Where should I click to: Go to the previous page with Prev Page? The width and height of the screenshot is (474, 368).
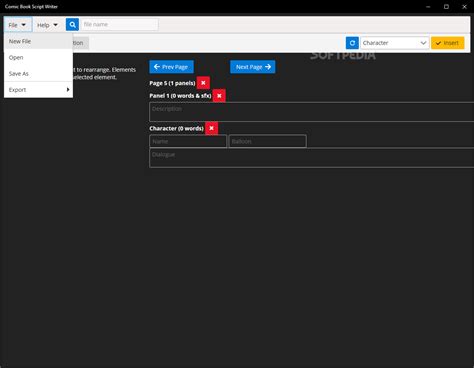tap(171, 67)
